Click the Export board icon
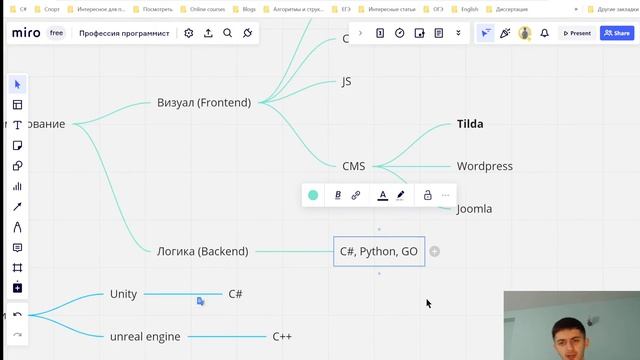The width and height of the screenshot is (640, 360). [208, 33]
